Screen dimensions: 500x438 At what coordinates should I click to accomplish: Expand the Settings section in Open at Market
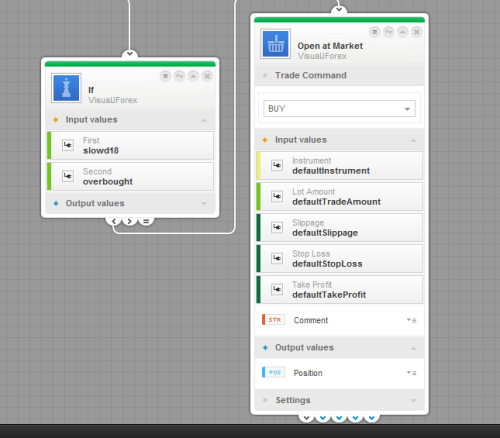(413, 400)
